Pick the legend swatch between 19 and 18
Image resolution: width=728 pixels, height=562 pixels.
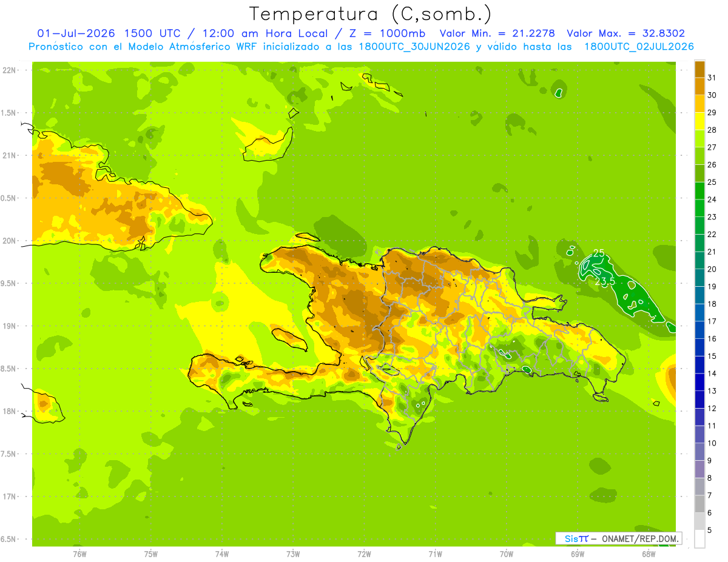click(x=699, y=295)
